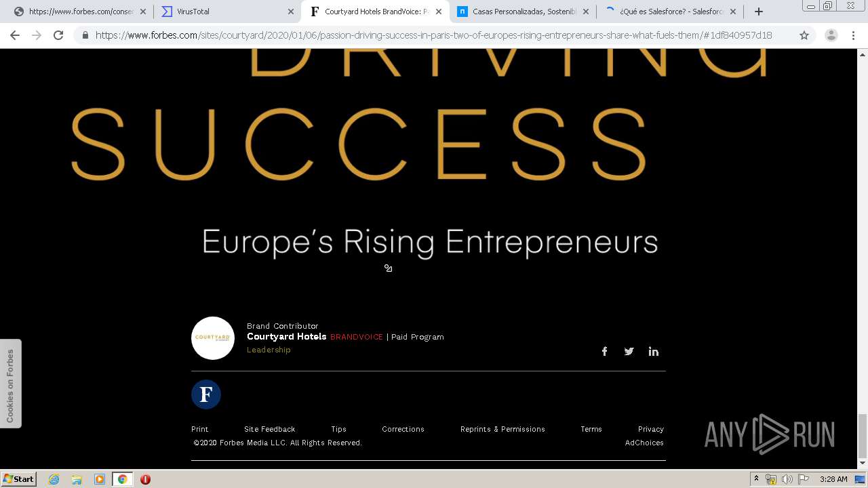Click the Windows Start button

tap(18, 479)
